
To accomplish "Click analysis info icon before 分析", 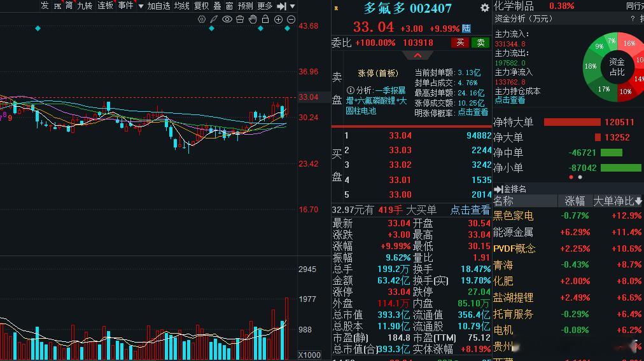I will tap(351, 90).
